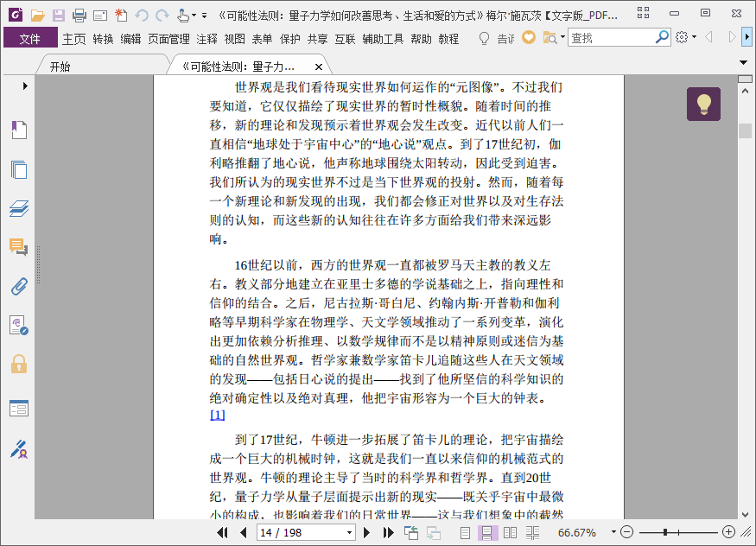Switch to the 开始 document tab
The width and height of the screenshot is (756, 546).
(x=60, y=67)
